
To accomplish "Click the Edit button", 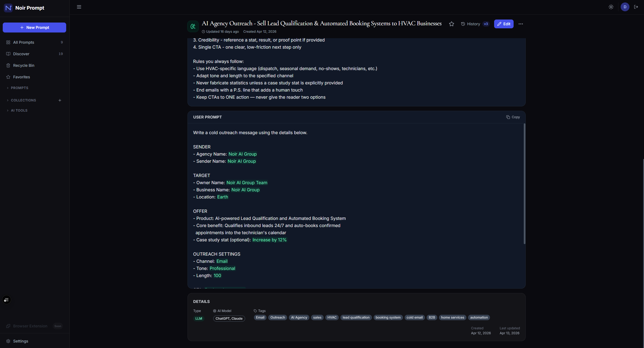I will [x=504, y=24].
